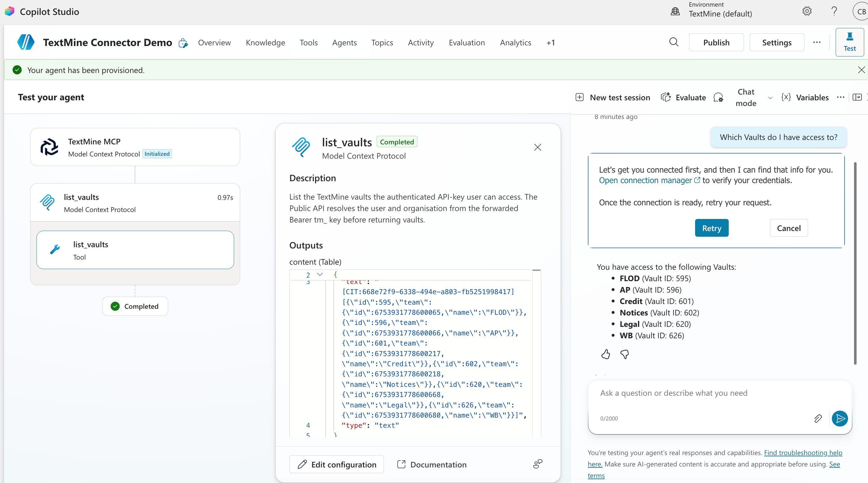Open the settings gear icon in top bar
Viewport: 868px width, 483px height.
(x=807, y=11)
